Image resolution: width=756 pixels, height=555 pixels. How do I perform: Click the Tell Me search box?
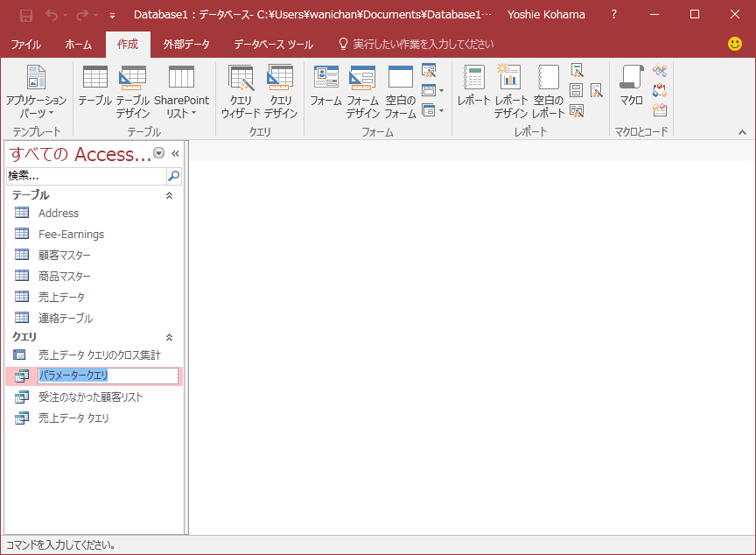(x=417, y=45)
